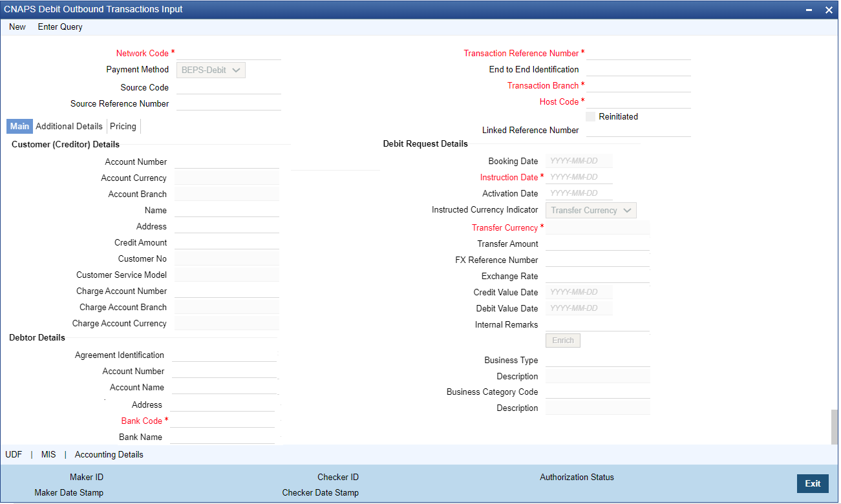Click the creditor Address field
This screenshot has width=841, height=504.
(x=227, y=226)
